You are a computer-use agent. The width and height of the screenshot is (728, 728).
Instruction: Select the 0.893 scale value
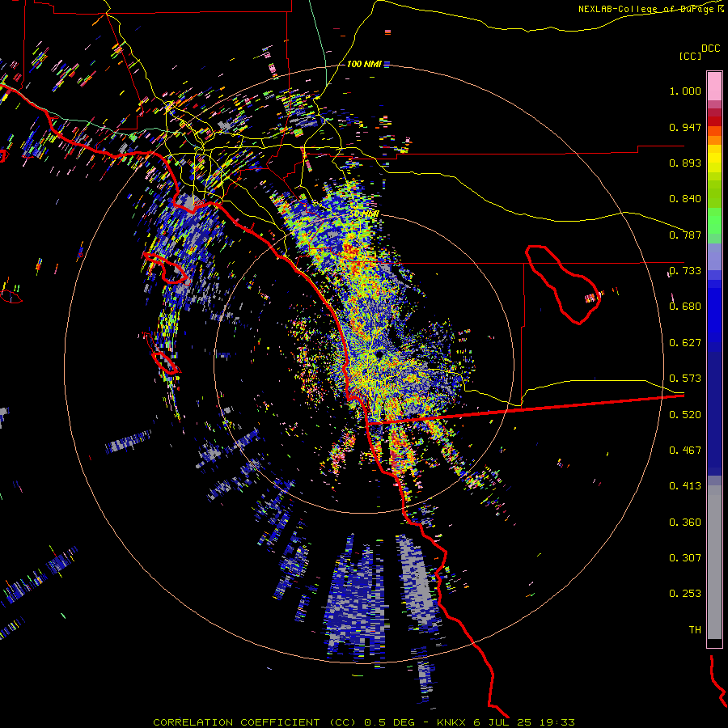(685, 163)
